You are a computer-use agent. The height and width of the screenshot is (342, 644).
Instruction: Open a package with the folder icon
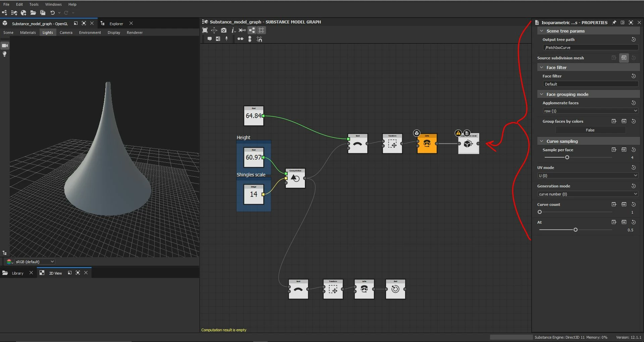(x=33, y=13)
